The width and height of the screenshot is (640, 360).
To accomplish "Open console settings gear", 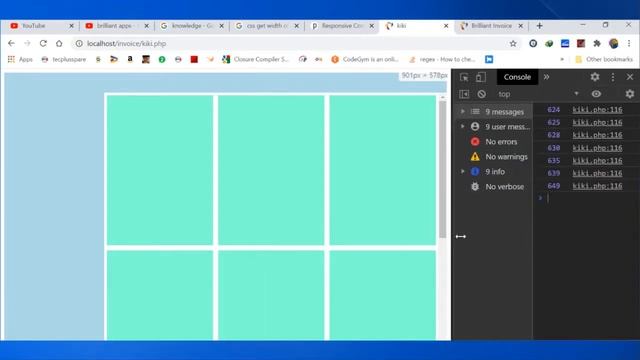I will click(630, 94).
